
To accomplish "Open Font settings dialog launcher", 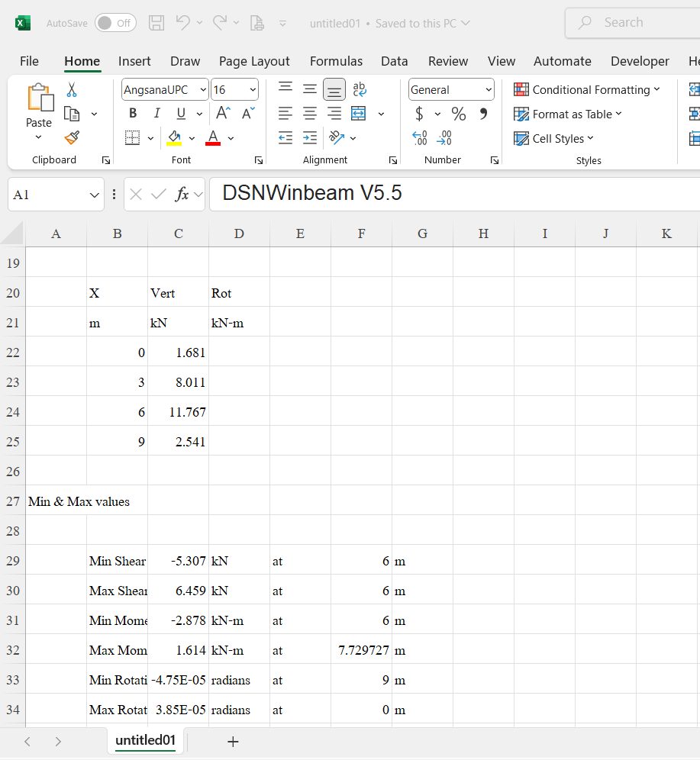I will (x=258, y=160).
